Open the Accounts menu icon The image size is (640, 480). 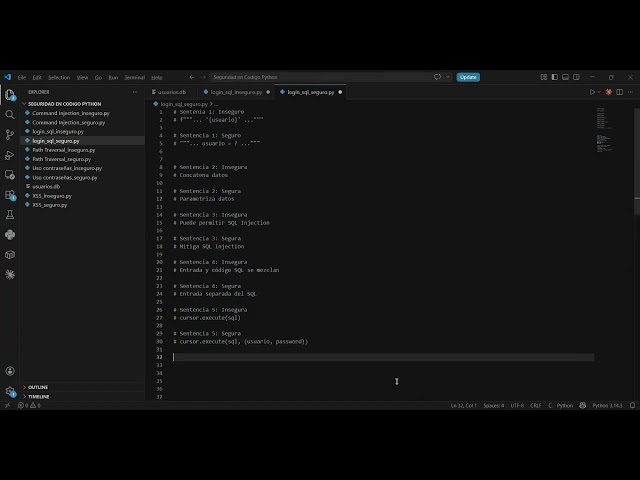[x=10, y=371]
